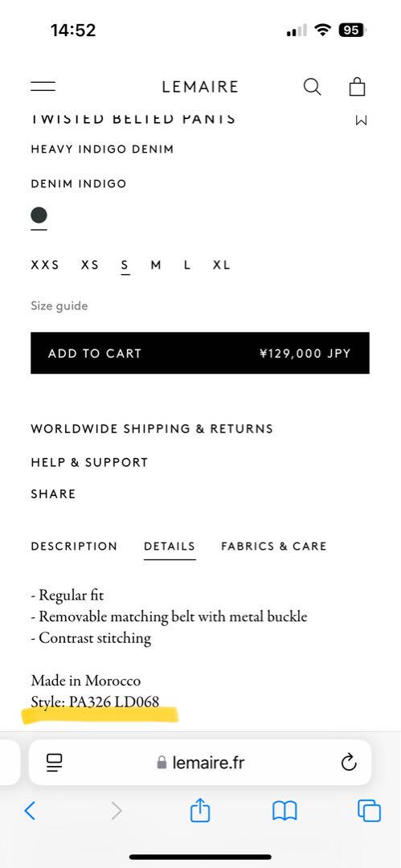Open Safari bookmarks book icon

284,812
